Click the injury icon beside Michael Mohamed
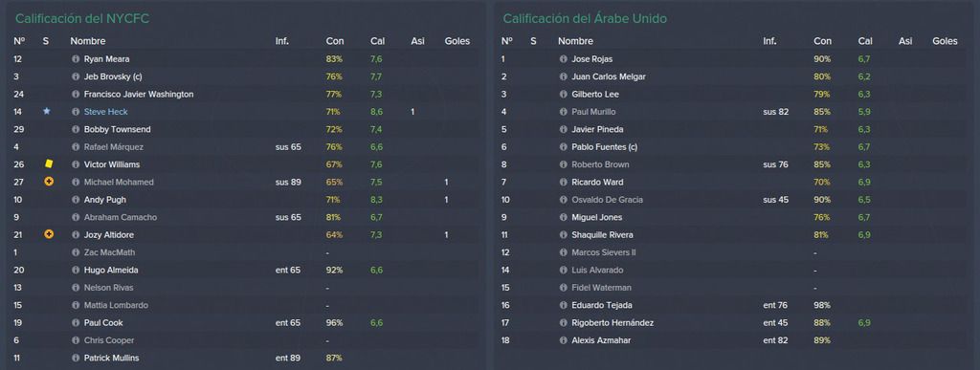980x370 pixels. pos(49,182)
